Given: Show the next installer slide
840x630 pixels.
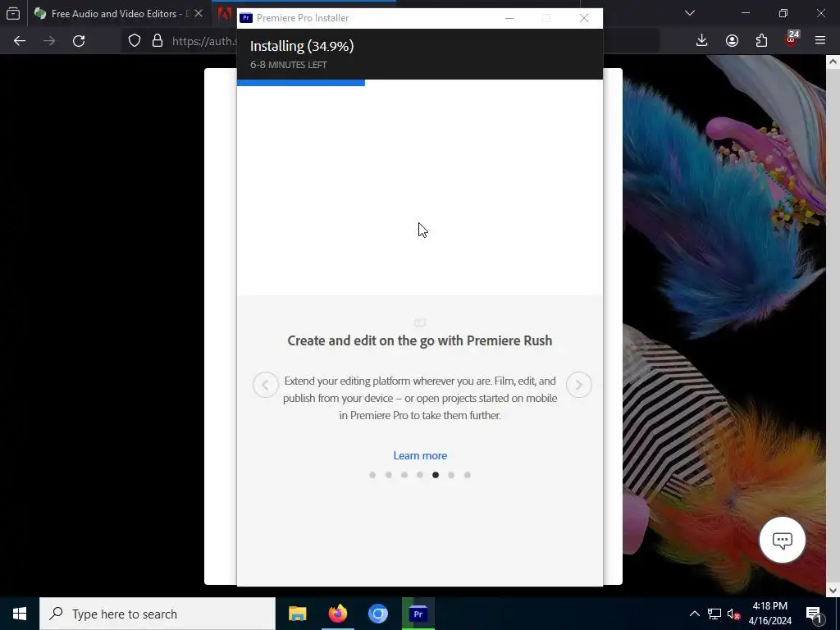Looking at the screenshot, I should click(x=578, y=385).
